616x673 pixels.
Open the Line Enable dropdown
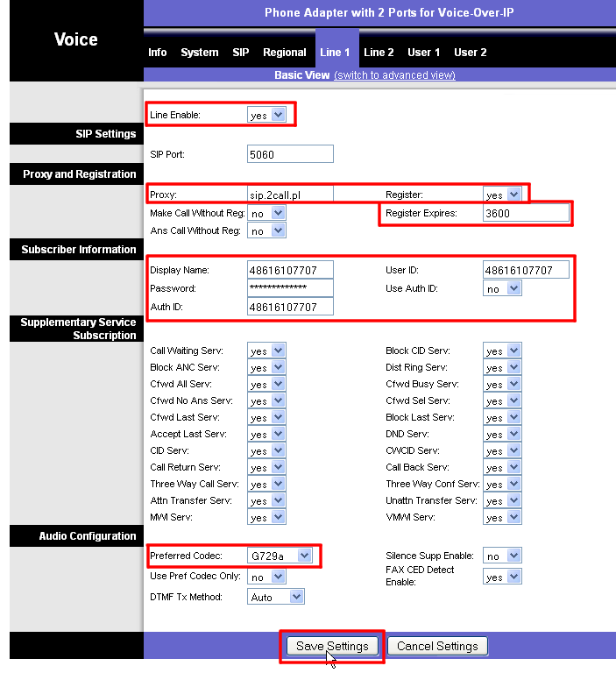pos(266,115)
